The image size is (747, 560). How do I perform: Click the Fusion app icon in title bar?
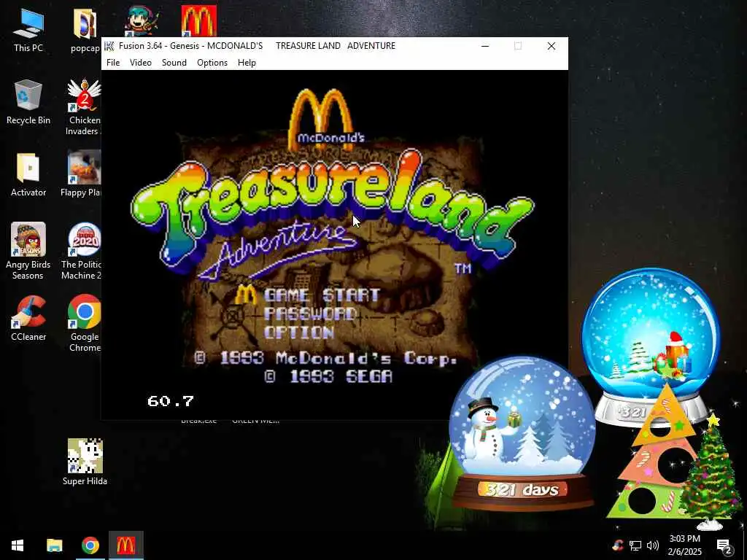coord(109,46)
